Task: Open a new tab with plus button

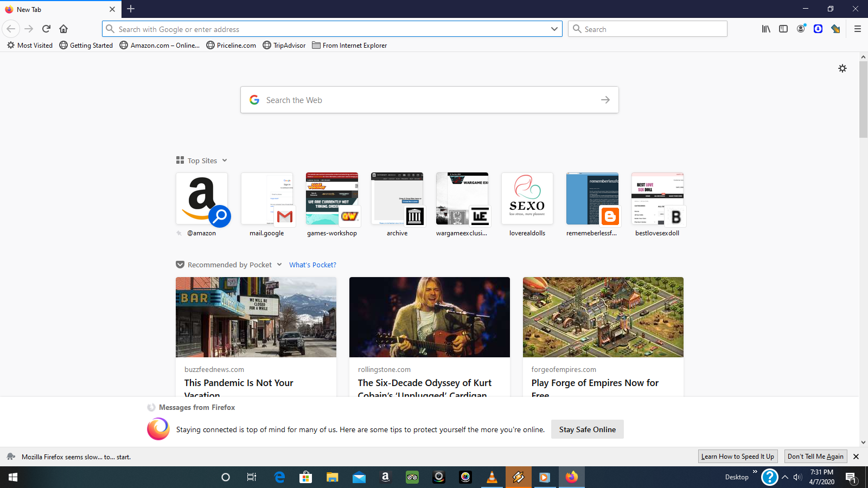Action: 131,9
